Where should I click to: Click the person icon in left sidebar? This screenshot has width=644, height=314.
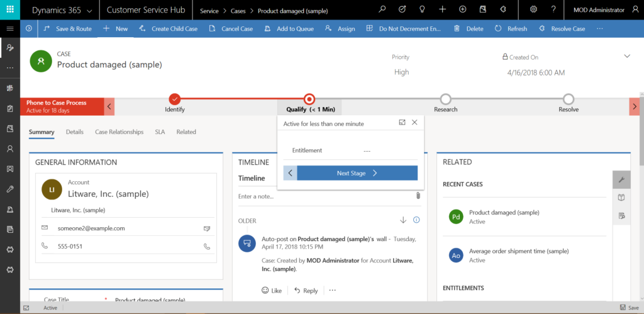pos(10,149)
